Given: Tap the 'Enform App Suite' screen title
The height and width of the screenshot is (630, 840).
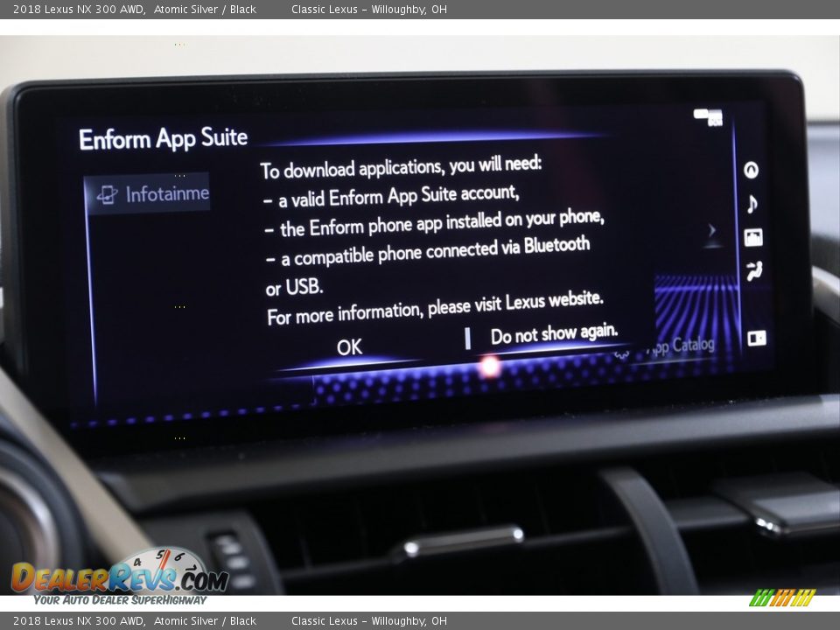Looking at the screenshot, I should click(x=164, y=138).
